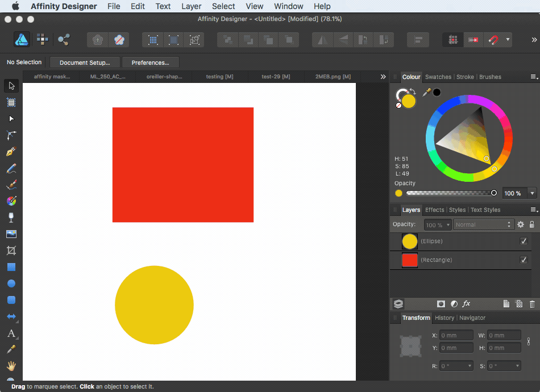Screen dimensions: 540x392
Task: Click the colour picker eyedropper icon
Action: click(426, 92)
